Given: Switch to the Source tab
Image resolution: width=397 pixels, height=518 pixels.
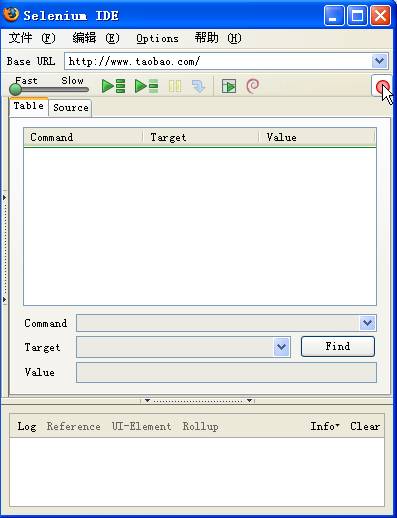Looking at the screenshot, I should 71,108.
